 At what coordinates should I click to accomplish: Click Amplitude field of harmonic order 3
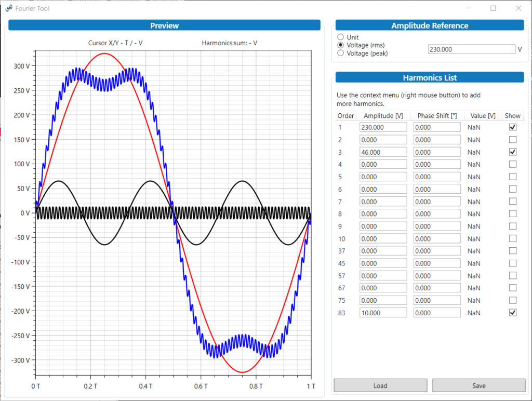coord(383,152)
